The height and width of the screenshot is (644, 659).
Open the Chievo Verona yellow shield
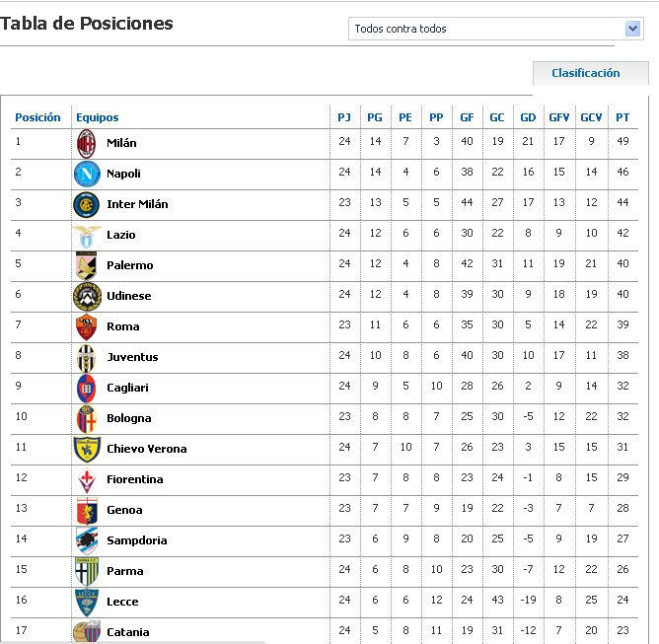87,449
